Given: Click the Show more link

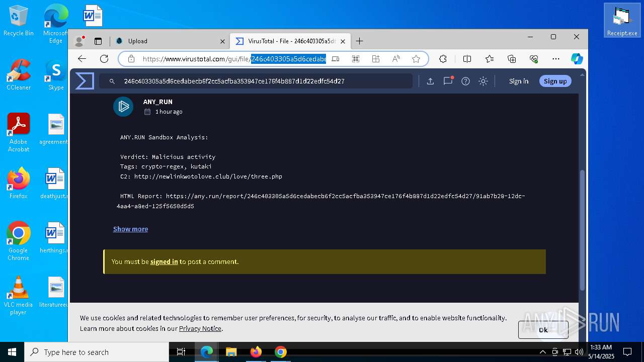Looking at the screenshot, I should 130,229.
